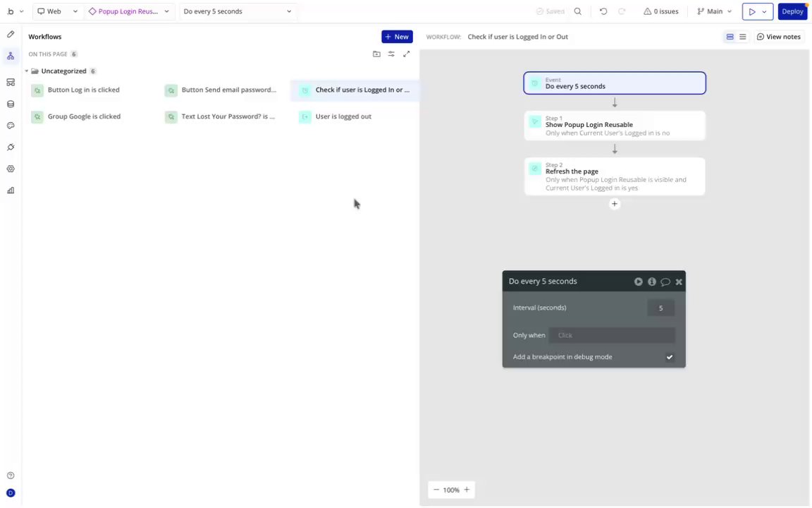Screen dimensions: 812x508
Task: Zoom in the workflow canvas
Action: click(467, 490)
